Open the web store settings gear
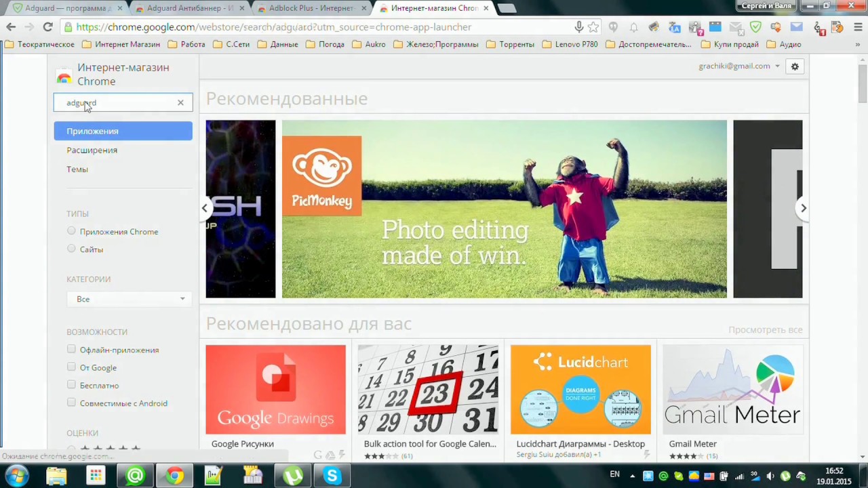The width and height of the screenshot is (868, 488). pyautogui.click(x=795, y=66)
